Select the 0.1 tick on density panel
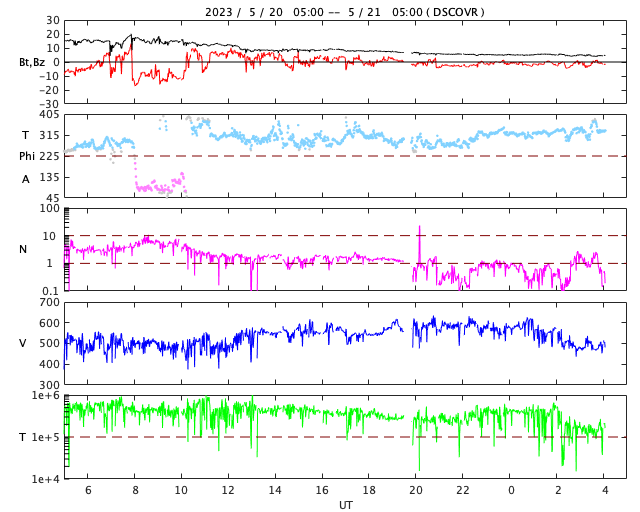 point(51,291)
